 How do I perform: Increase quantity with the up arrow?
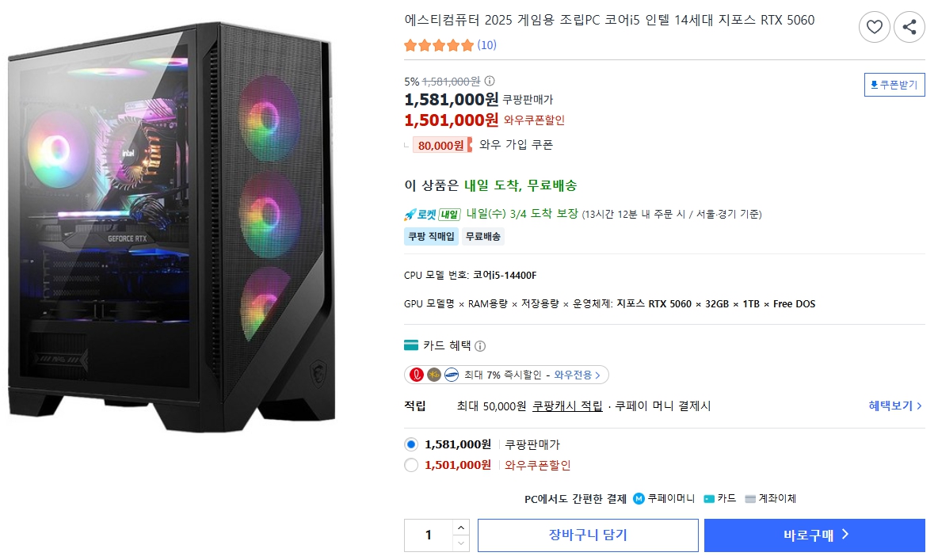click(x=460, y=528)
